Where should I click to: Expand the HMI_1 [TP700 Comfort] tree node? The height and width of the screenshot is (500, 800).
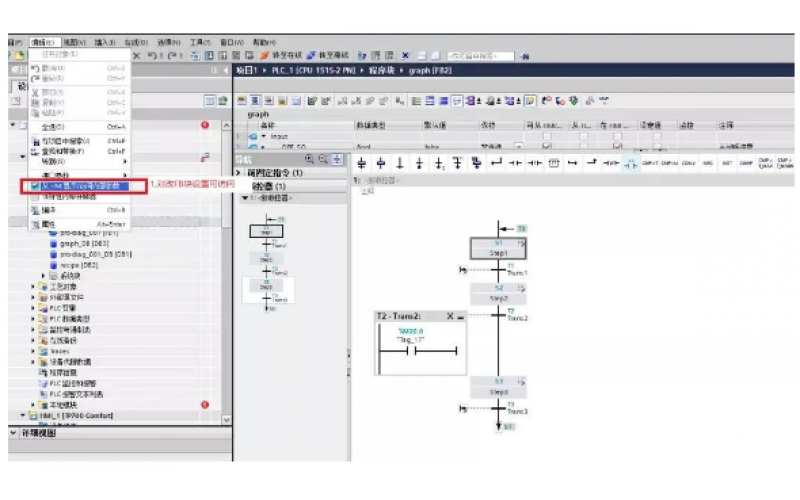click(x=22, y=414)
